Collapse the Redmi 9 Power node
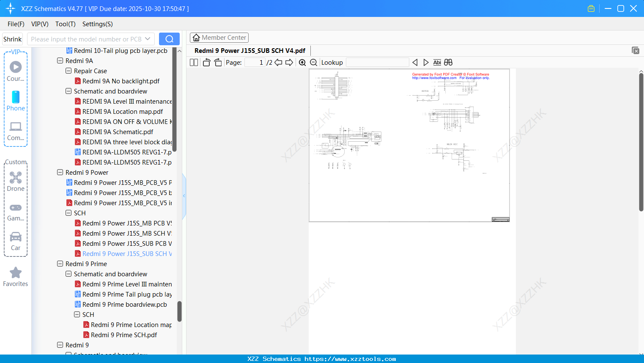 pos(60,172)
